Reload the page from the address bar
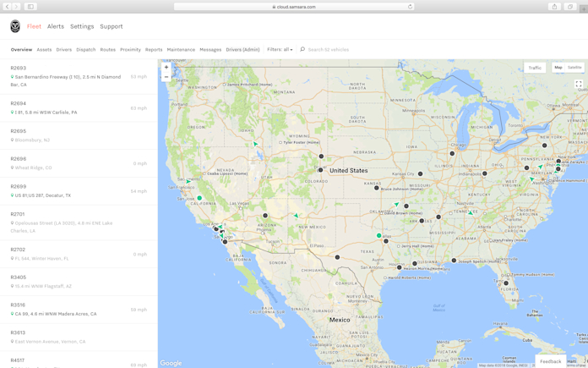 [x=410, y=7]
